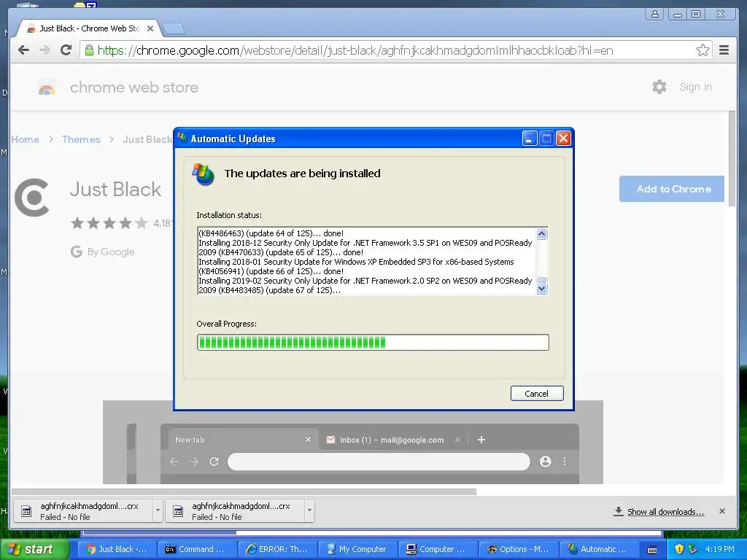Open a new Chrome tab
Screen dimensions: 747x560
click(174, 29)
